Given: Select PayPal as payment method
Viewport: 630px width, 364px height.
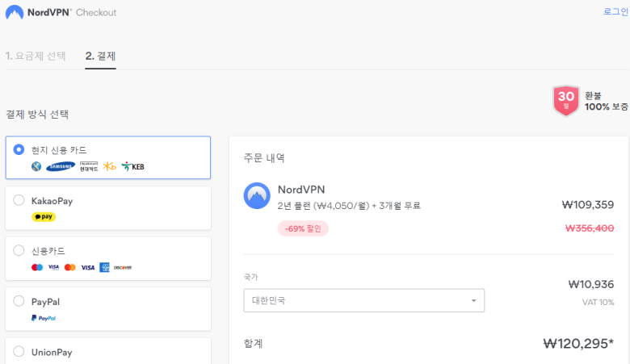Looking at the screenshot, I should tap(19, 301).
